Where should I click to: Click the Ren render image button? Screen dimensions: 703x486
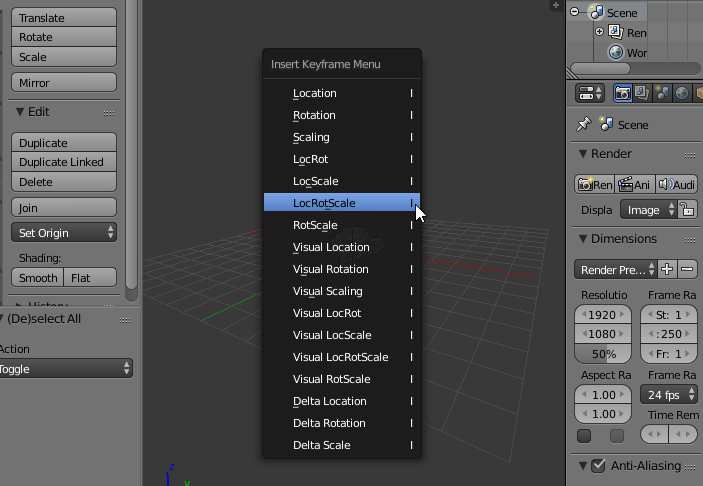pyautogui.click(x=595, y=184)
